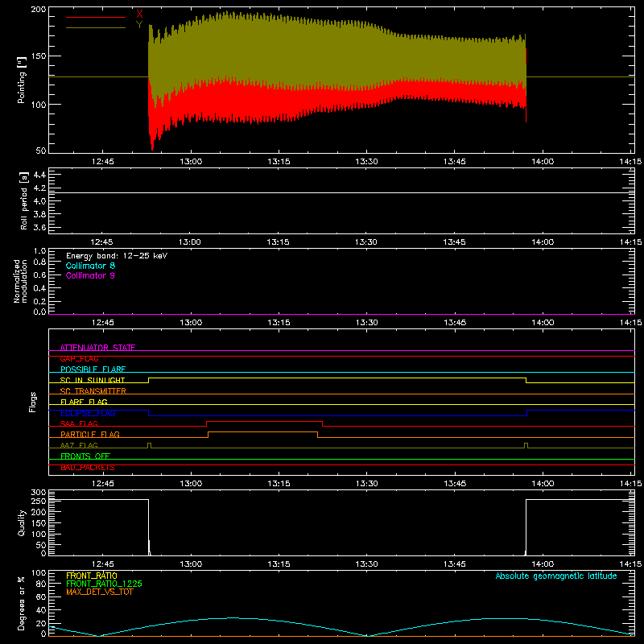Click the 80 tick on Degrees axis

41,584
